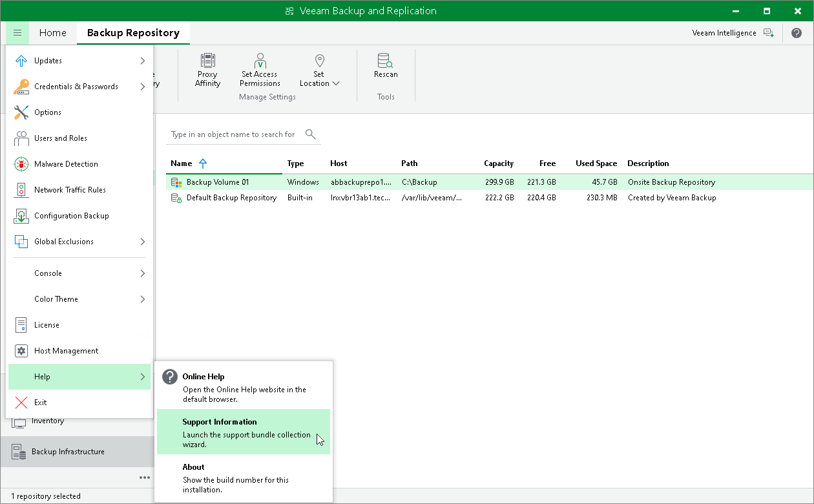814x504 pixels.
Task: Expand the Help submenu arrow
Action: tap(142, 377)
